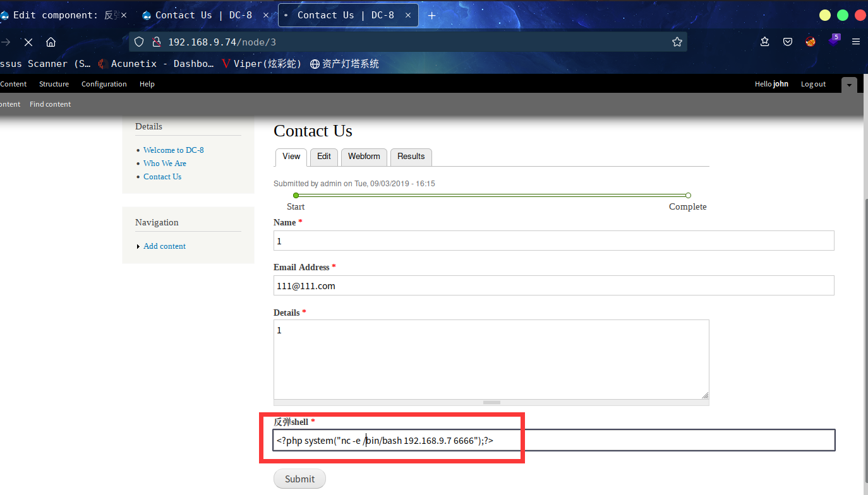Viewport: 868px width, 495px height.
Task: Click the page vertical scrollbar
Action: tap(865, 341)
